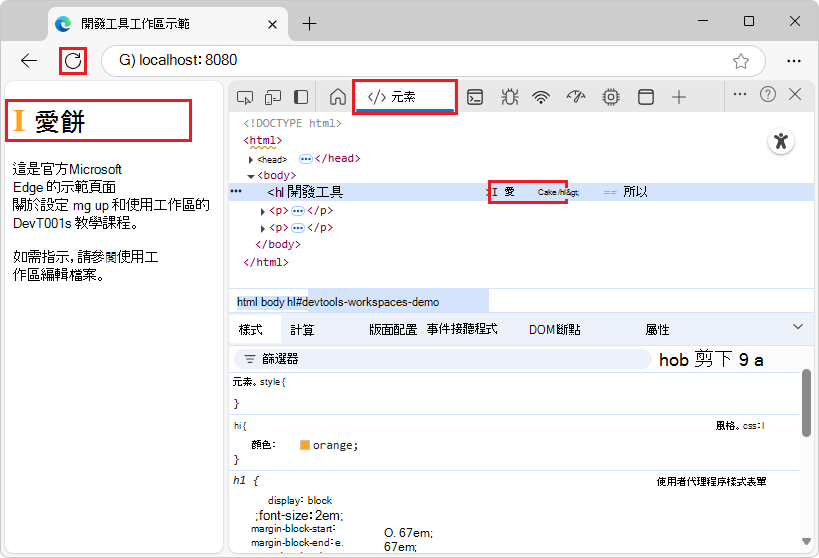
Task: Expand the first p element
Action: (x=263, y=212)
